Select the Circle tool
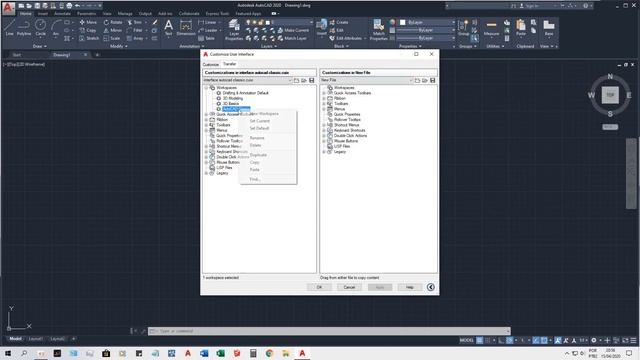Screen dimensions: 640x360 [40, 27]
